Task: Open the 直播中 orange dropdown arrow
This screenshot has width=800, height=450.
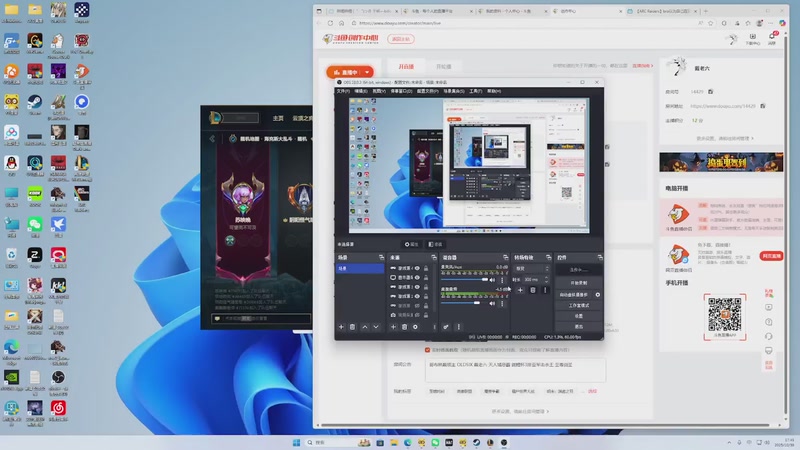Action: point(367,72)
